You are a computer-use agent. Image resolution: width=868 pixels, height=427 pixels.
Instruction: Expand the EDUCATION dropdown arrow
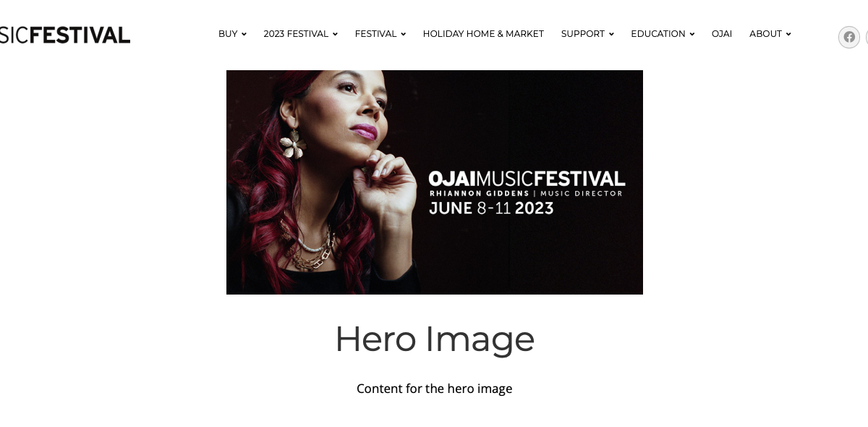point(692,34)
